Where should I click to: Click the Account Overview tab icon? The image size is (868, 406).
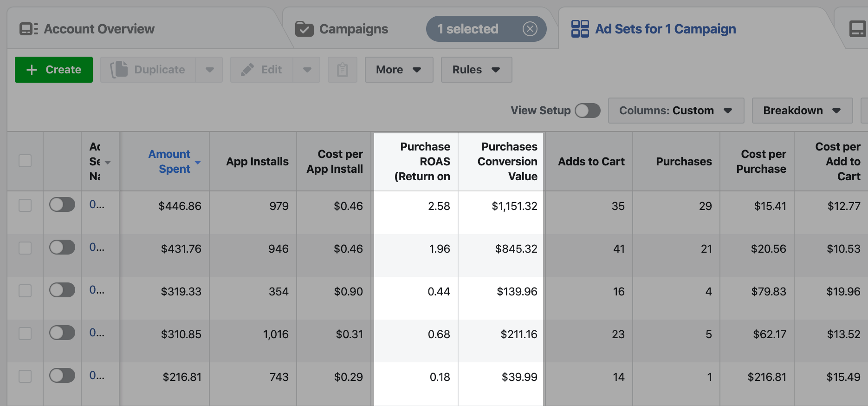pos(29,29)
